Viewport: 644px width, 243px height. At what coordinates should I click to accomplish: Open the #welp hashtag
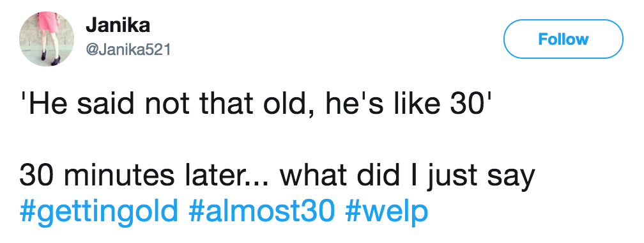coord(387,211)
